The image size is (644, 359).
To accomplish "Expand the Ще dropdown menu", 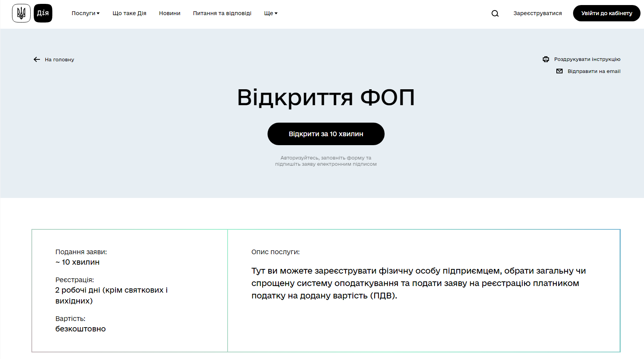I will (269, 13).
